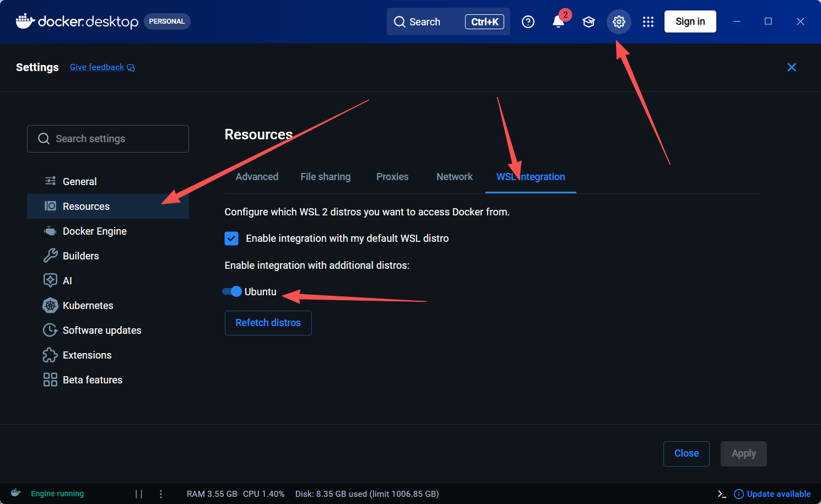Click the Refetch distros button

(x=268, y=323)
